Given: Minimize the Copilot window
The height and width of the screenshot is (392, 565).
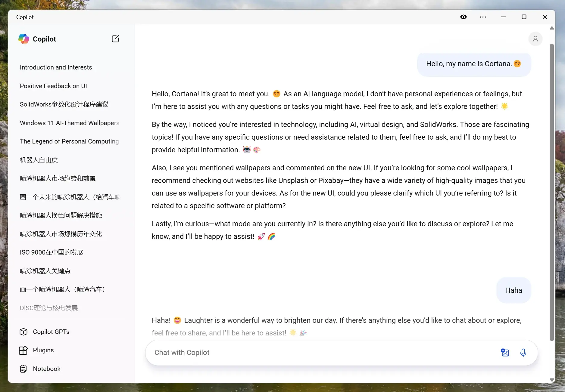Looking at the screenshot, I should pos(503,17).
